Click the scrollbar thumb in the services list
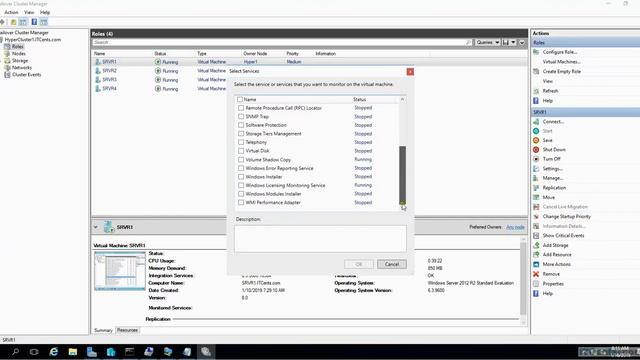This screenshot has width=640, height=360. pyautogui.click(x=402, y=173)
